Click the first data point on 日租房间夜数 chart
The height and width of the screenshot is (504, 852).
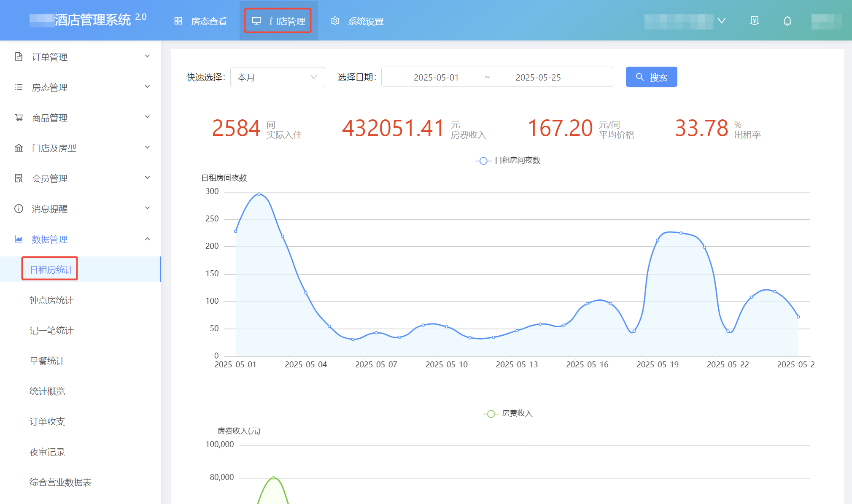click(x=235, y=231)
